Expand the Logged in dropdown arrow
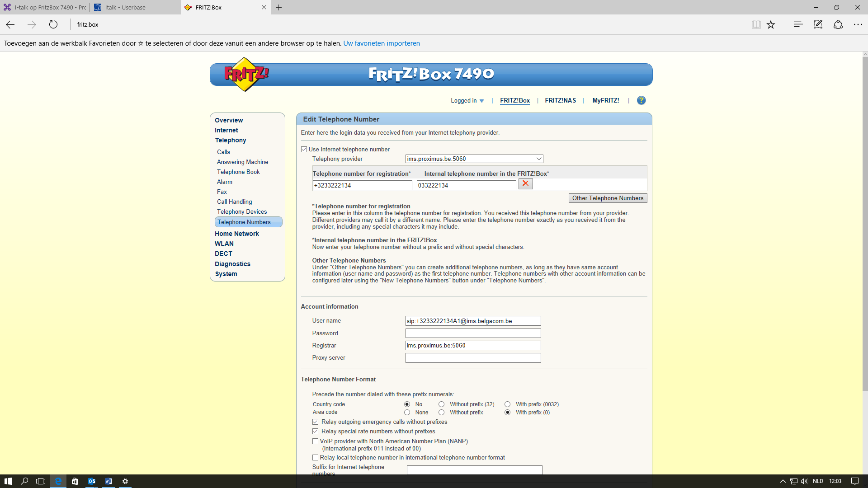Image resolution: width=868 pixels, height=488 pixels. point(481,101)
